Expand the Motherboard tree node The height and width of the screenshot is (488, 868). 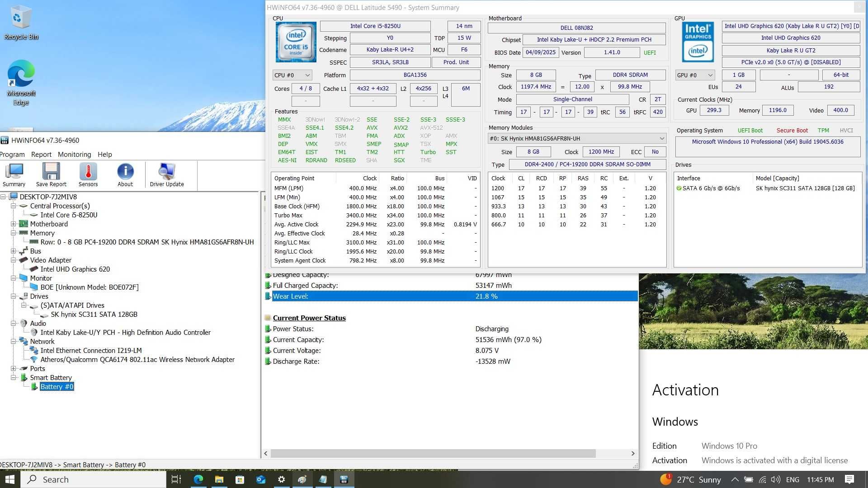click(14, 224)
